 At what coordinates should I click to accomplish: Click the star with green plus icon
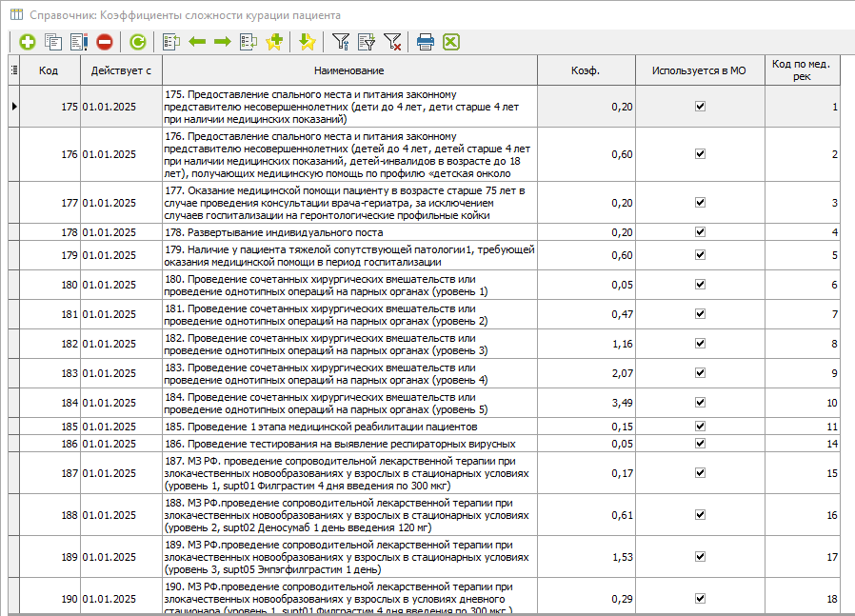coord(275,42)
